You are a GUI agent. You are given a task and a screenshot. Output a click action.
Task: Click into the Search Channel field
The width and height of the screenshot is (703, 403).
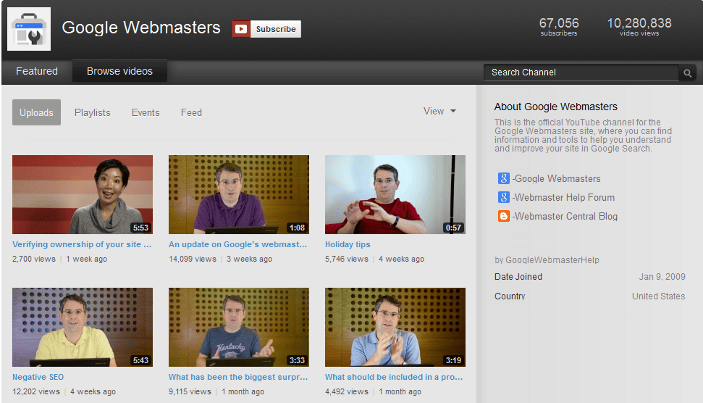point(581,73)
